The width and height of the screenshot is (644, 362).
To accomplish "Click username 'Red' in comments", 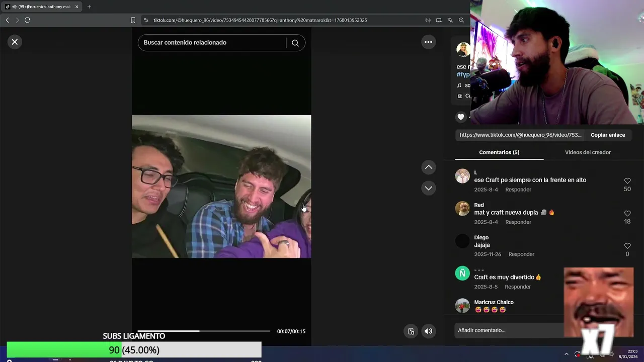I will click(x=479, y=205).
